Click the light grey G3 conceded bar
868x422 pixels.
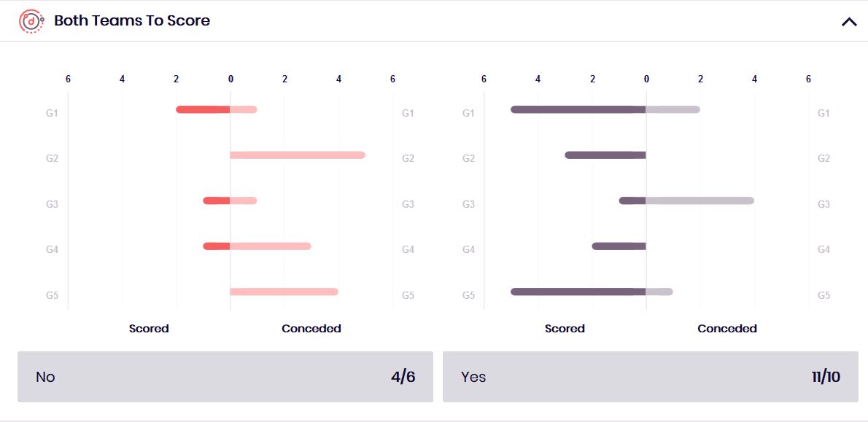pyautogui.click(x=700, y=200)
